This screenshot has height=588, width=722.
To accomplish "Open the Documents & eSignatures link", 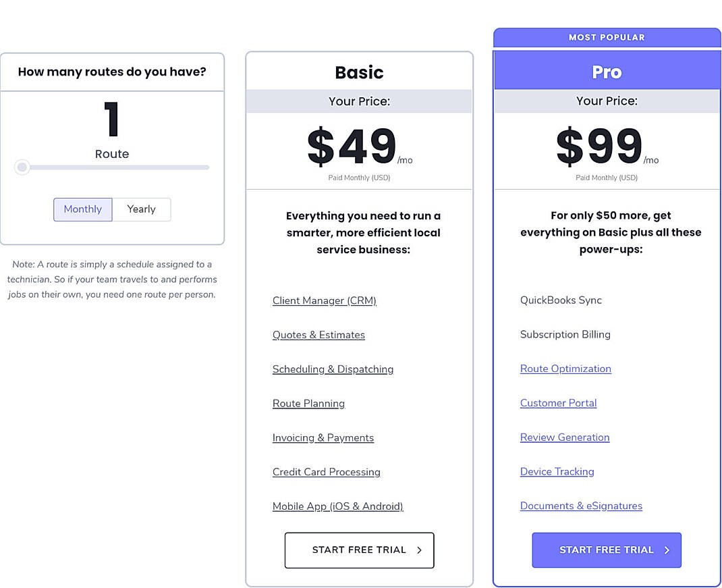I will (x=581, y=506).
